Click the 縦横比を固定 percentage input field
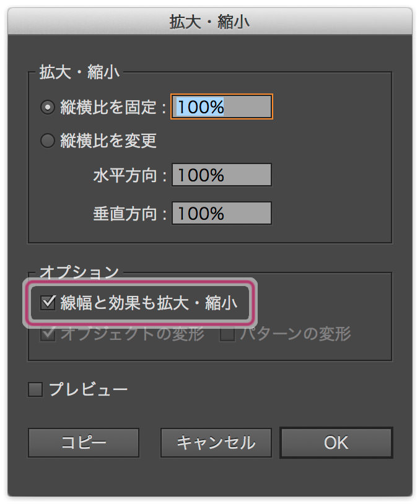The image size is (420, 504). tap(222, 106)
